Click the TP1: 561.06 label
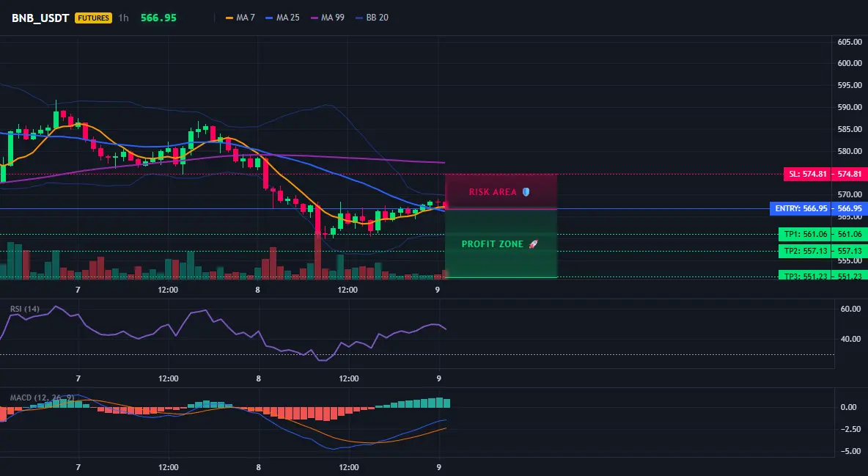The width and height of the screenshot is (868, 476). click(x=803, y=235)
